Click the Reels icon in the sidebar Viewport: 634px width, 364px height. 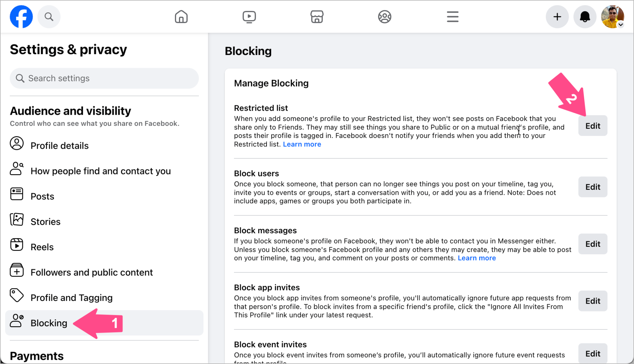pos(17,245)
